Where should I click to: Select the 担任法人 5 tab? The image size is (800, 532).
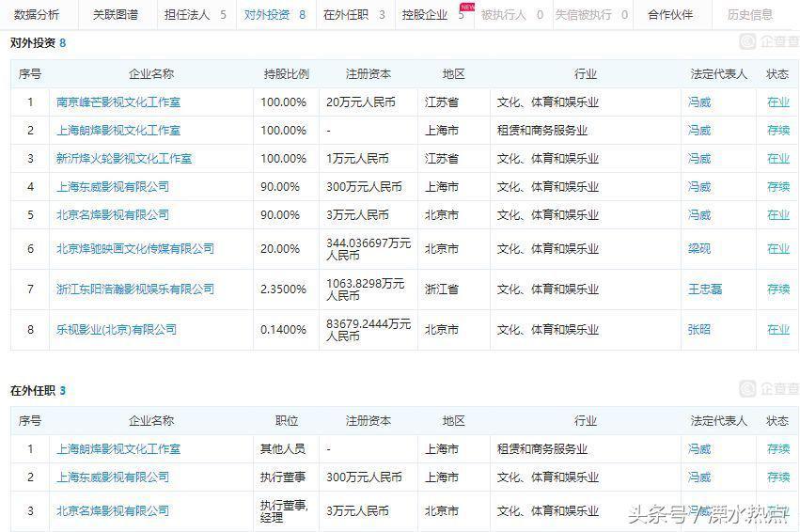coord(195,15)
